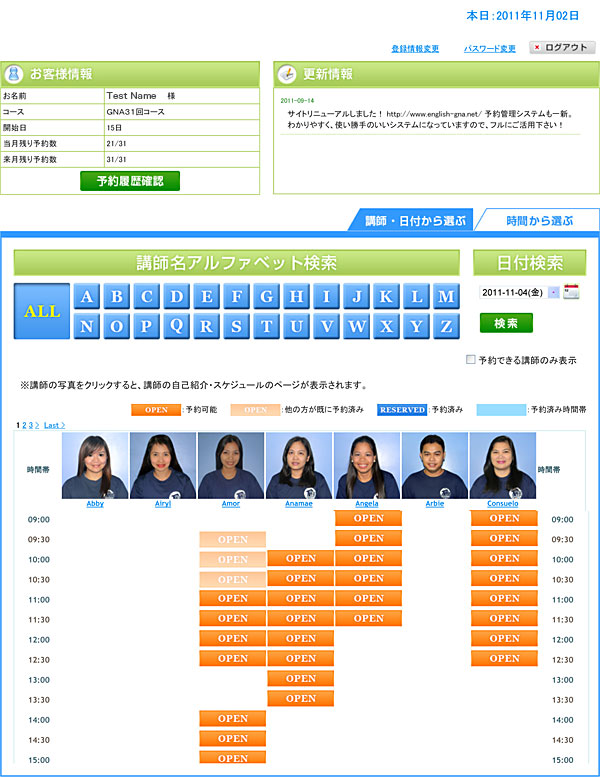
Task: Filter teachers by letter X
Action: (386, 326)
